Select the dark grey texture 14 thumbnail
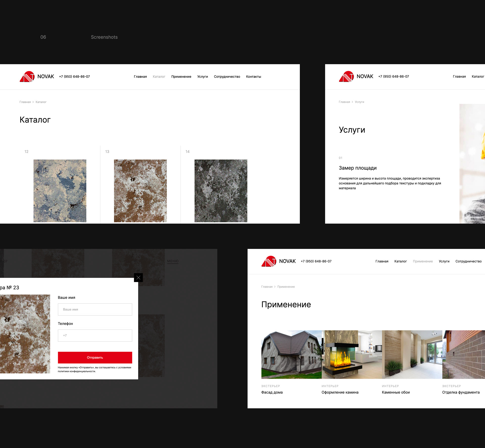Viewport: 485px width, 448px height. (x=221, y=191)
